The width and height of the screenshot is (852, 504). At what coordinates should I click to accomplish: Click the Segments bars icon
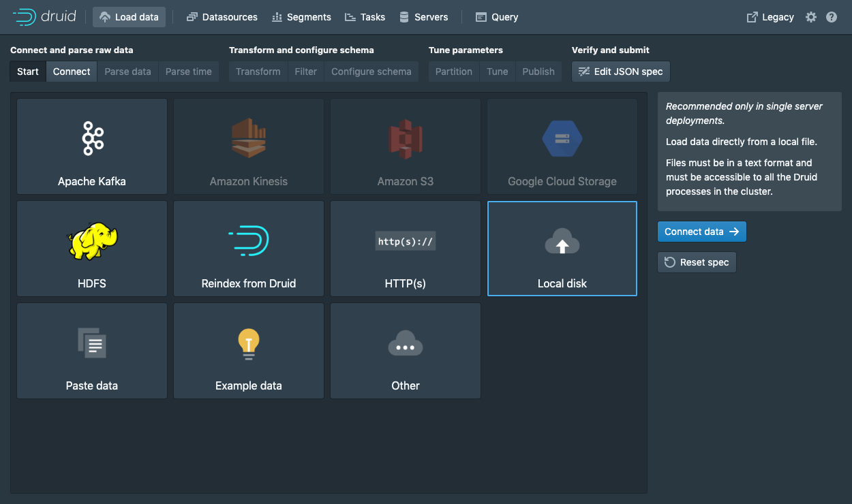click(x=277, y=17)
